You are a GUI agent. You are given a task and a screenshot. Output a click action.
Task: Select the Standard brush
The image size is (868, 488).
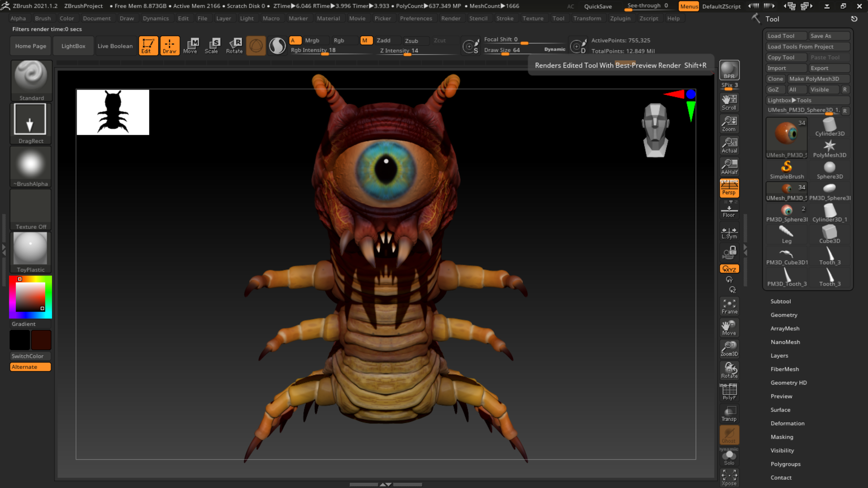(x=31, y=80)
